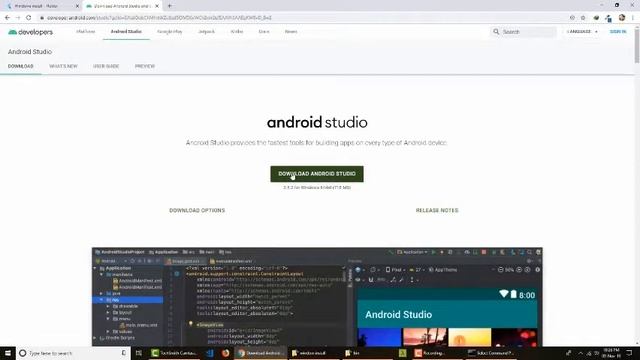Switch to TechSmith Camtasia in taskbar
The height and width of the screenshot is (360, 640).
[174, 353]
